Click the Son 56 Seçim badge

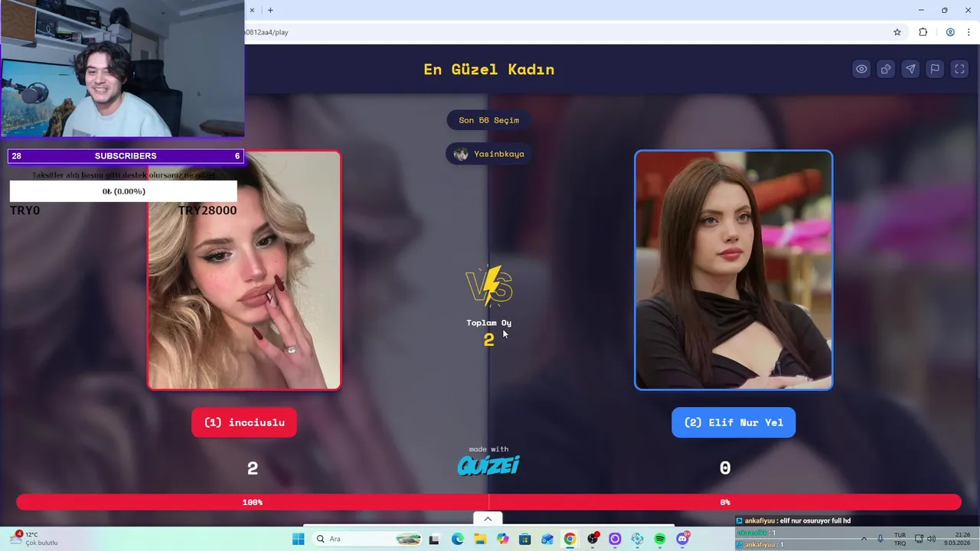pyautogui.click(x=488, y=120)
